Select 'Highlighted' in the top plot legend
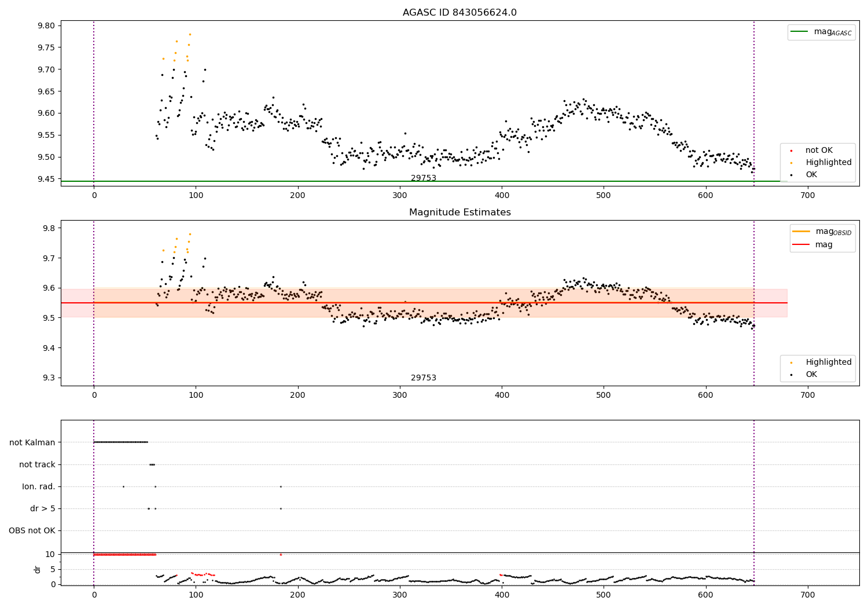The height and width of the screenshot is (608, 868). tap(828, 163)
